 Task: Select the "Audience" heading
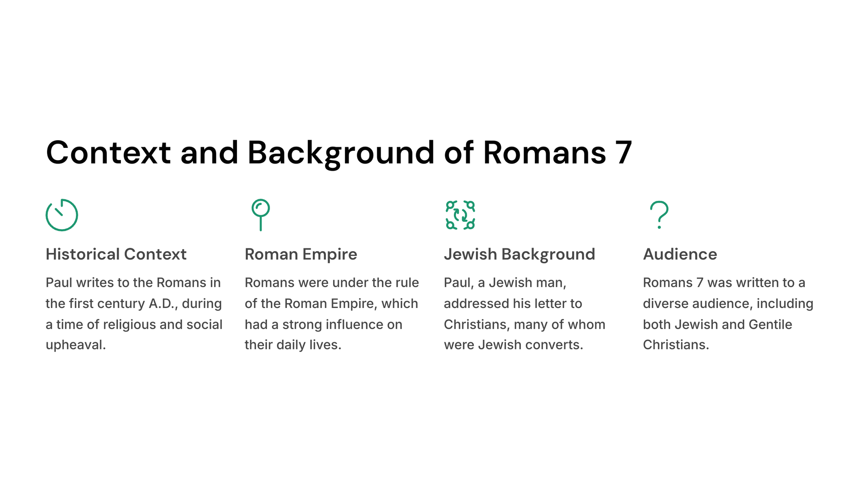coord(680,254)
